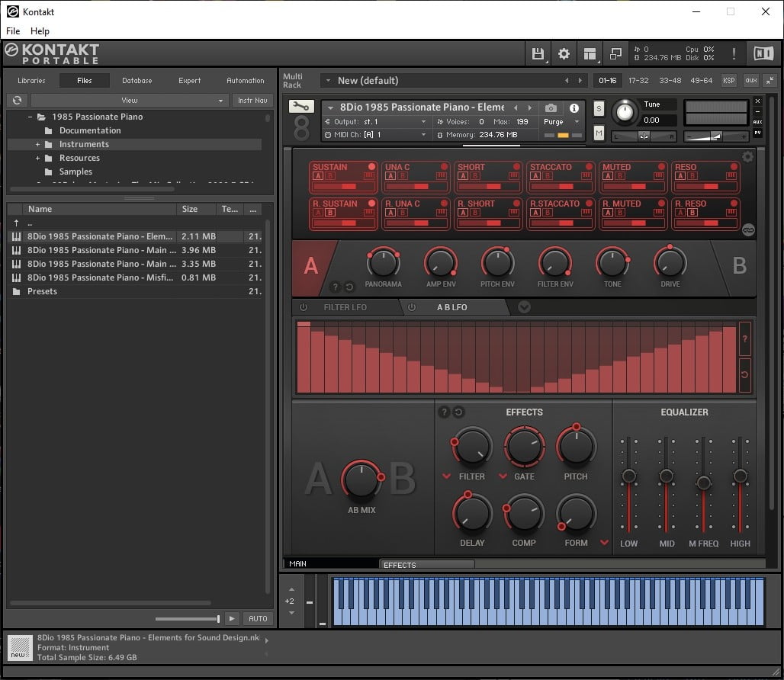Toggle Solo S button on instrument
784x680 pixels.
tap(599, 108)
